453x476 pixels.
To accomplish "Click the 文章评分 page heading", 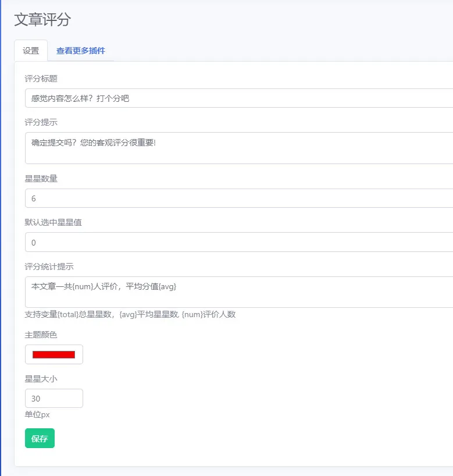I will click(x=42, y=19).
